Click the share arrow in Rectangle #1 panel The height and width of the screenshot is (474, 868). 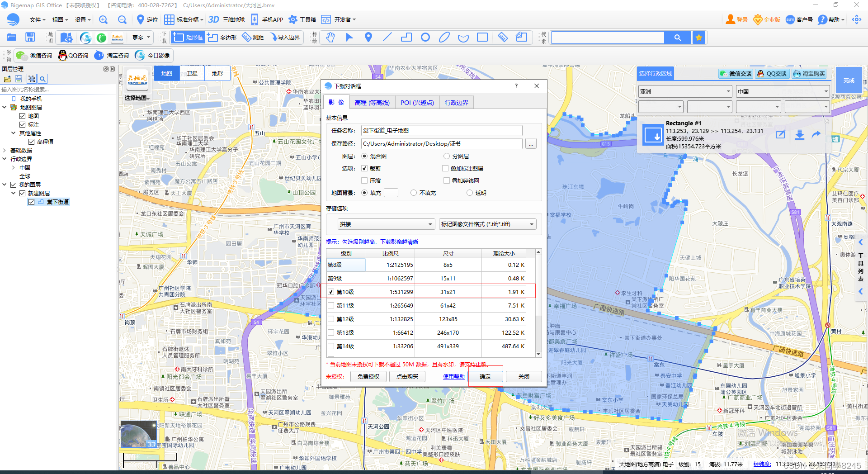click(816, 135)
